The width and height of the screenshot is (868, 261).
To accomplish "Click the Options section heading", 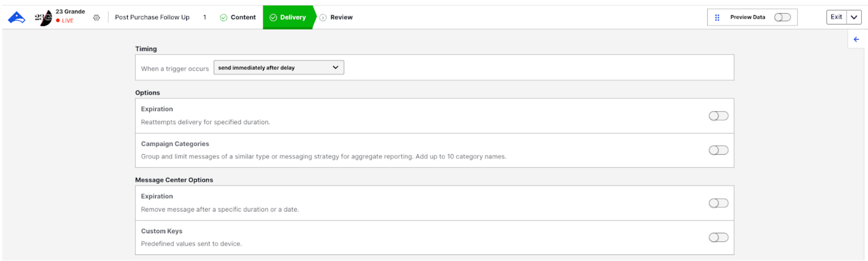I will [147, 93].
